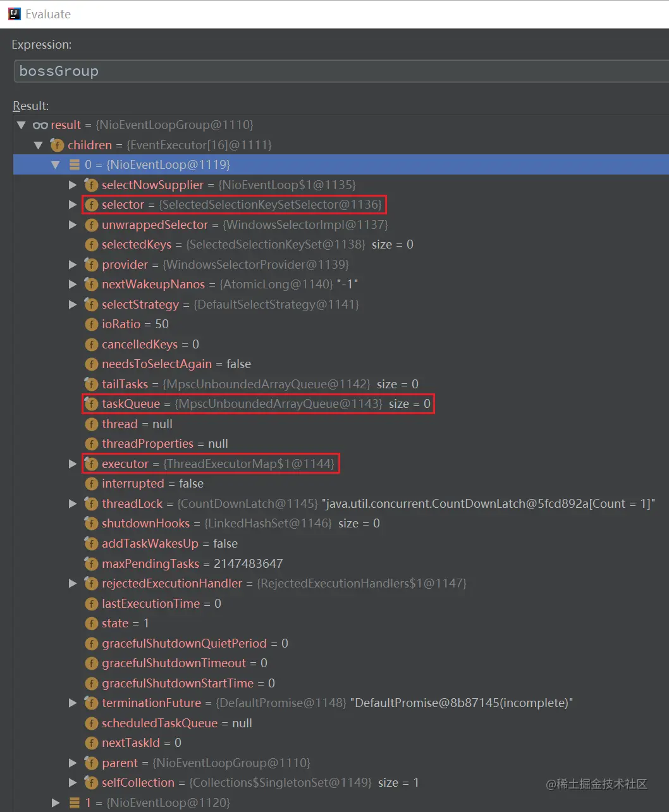Click the field icon beside nextWakeupNanos
This screenshot has height=812, width=669.
92,285
